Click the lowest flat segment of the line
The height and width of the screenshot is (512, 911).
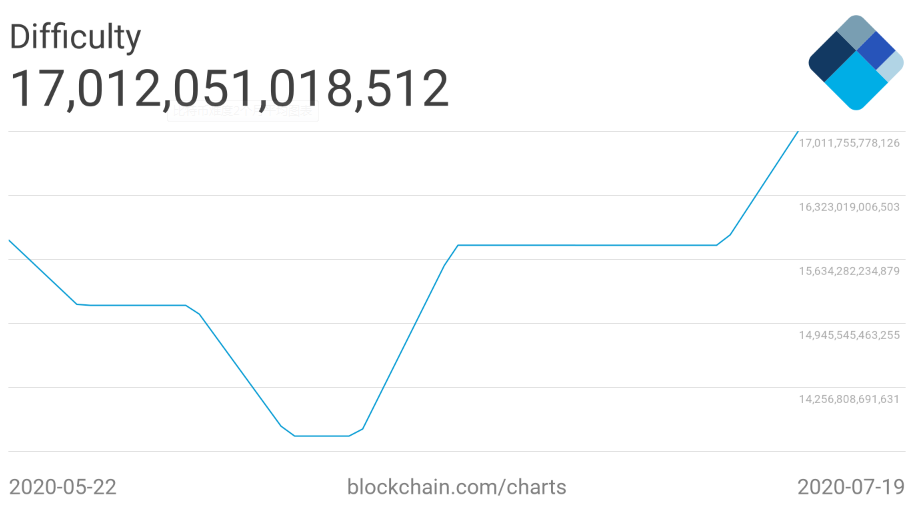(321, 436)
